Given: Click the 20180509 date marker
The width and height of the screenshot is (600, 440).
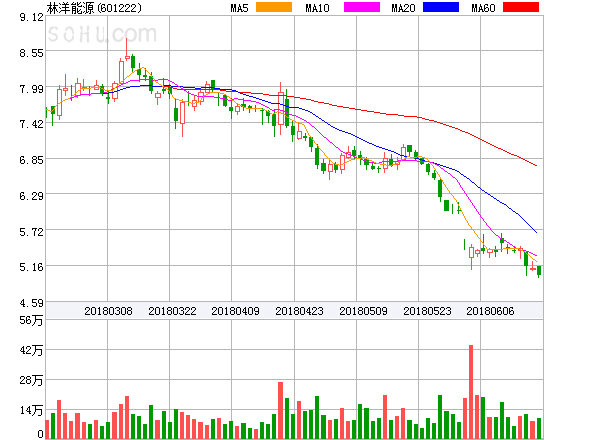Looking at the screenshot, I should (363, 311).
